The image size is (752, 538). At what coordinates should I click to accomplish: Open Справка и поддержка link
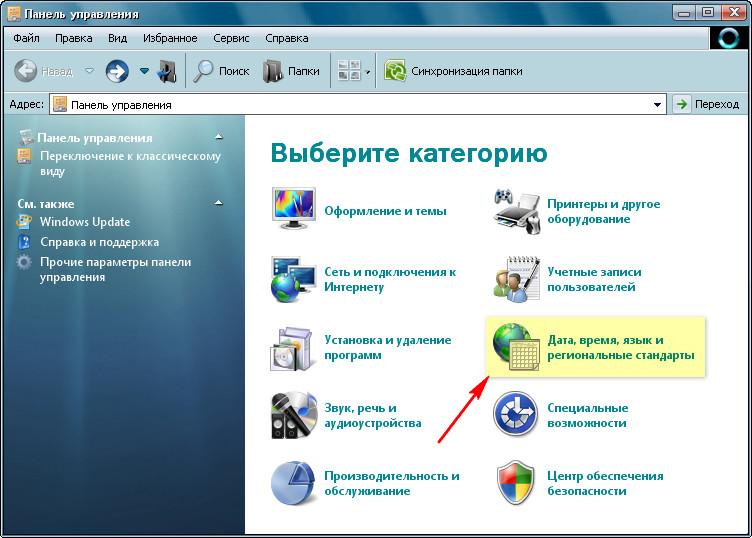[x=99, y=242]
